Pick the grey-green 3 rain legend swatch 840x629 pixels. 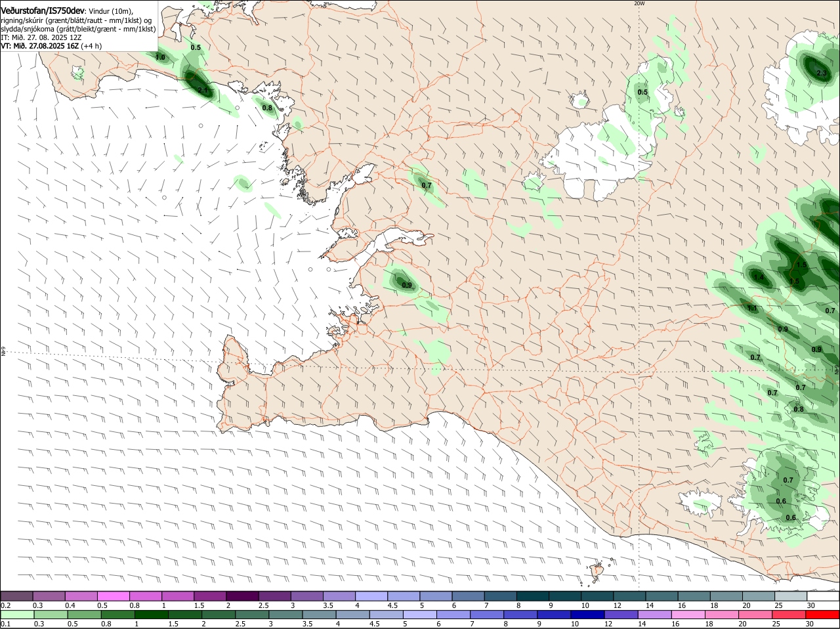click(x=287, y=615)
